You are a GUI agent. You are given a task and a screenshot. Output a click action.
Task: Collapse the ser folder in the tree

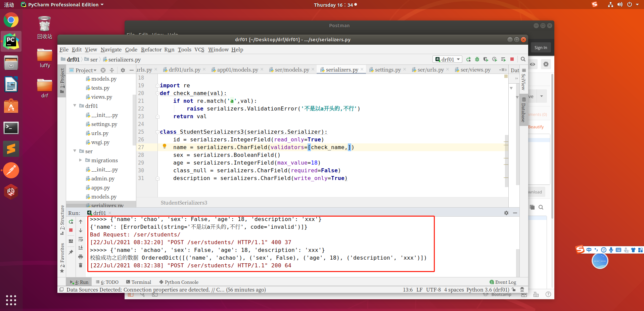point(75,151)
